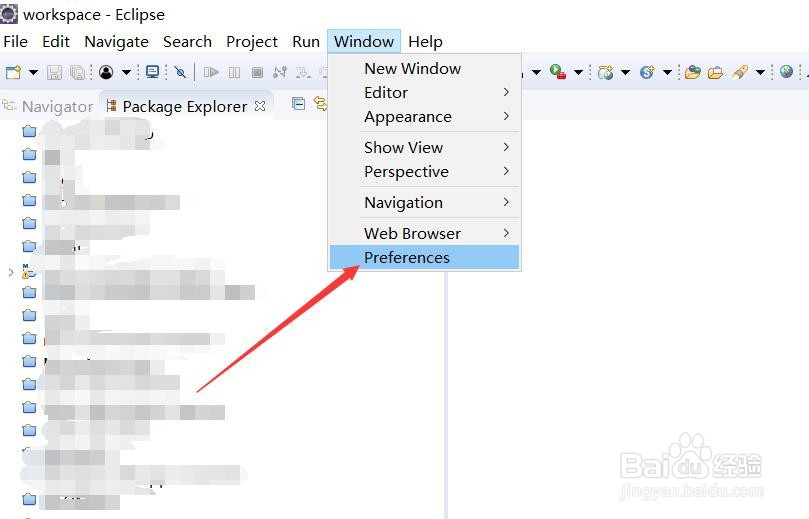The image size is (809, 519).
Task: Select the Package Explorer tab
Action: (177, 106)
